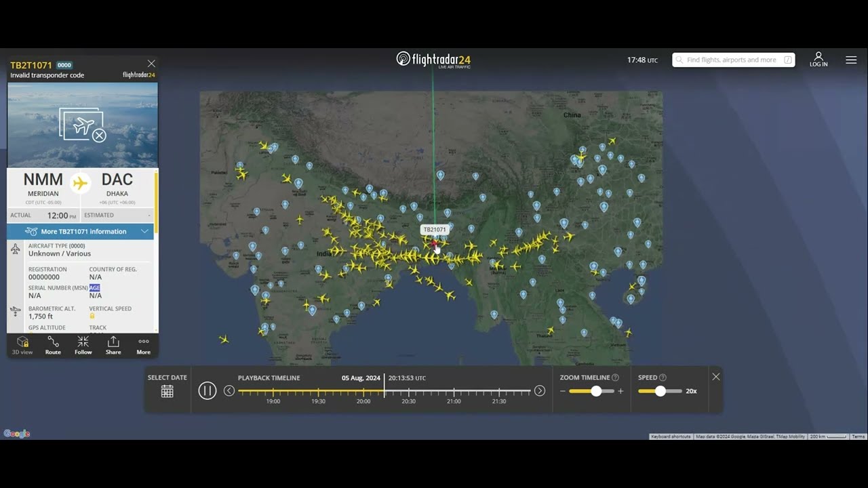Decrease timeline zoom with minus
This screenshot has height=488, width=868.
563,391
